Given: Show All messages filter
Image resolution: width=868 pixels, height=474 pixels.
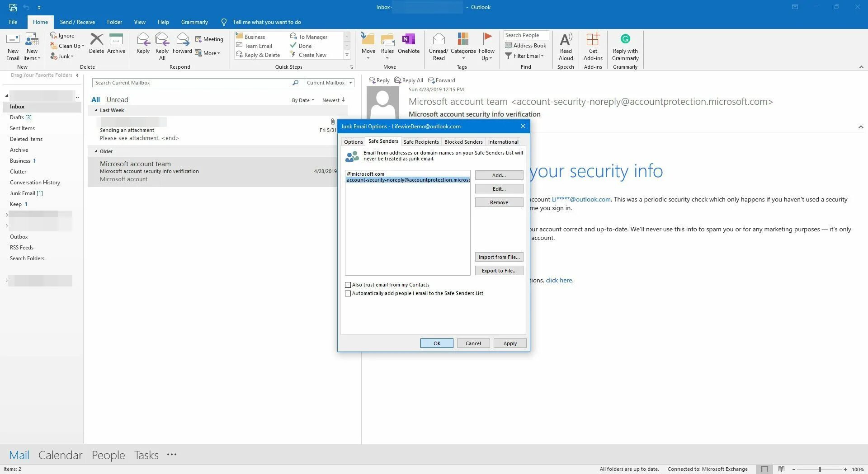Looking at the screenshot, I should coord(96,100).
